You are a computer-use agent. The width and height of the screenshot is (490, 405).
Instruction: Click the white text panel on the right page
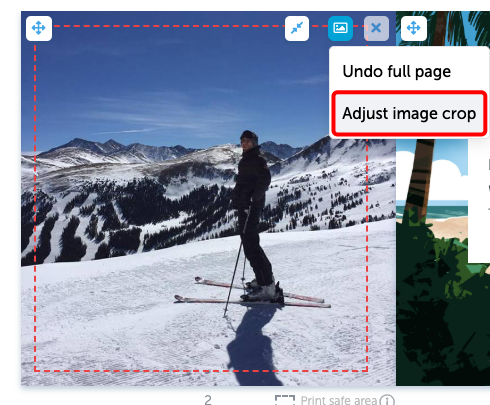(x=479, y=200)
